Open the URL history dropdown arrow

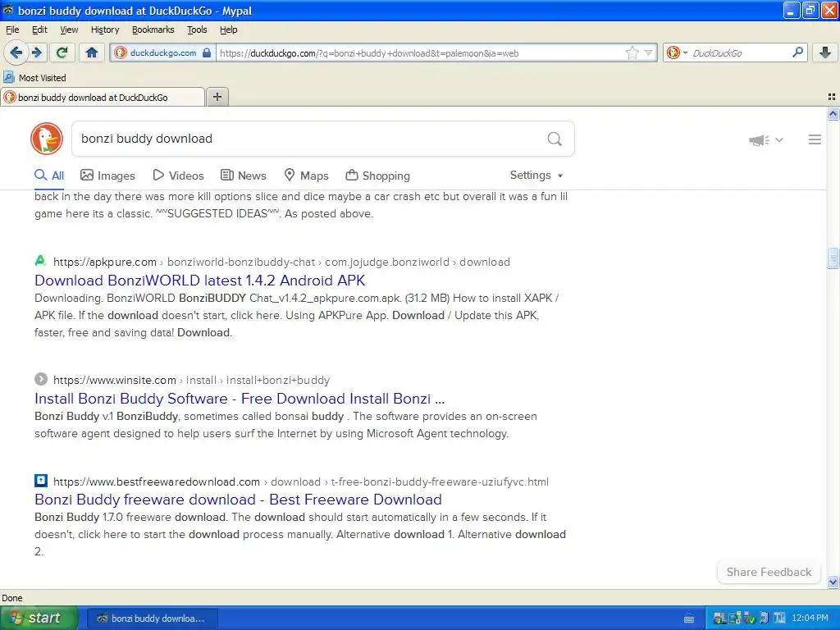pos(649,52)
